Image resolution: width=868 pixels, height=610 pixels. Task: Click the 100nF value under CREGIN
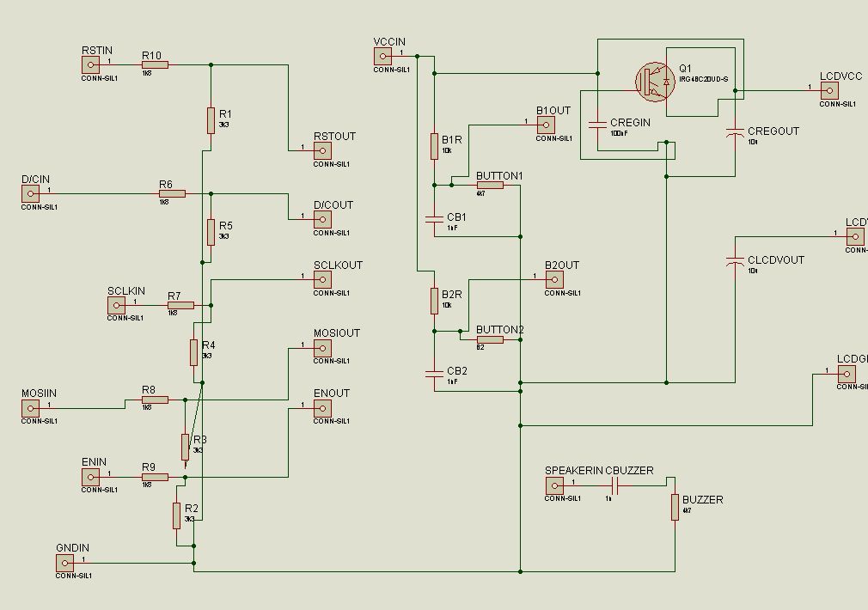pos(620,133)
